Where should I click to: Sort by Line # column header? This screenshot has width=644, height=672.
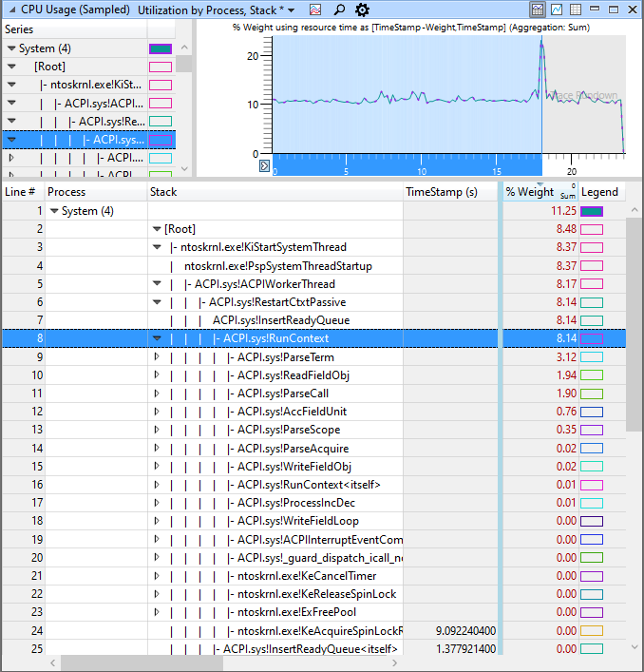pyautogui.click(x=24, y=192)
